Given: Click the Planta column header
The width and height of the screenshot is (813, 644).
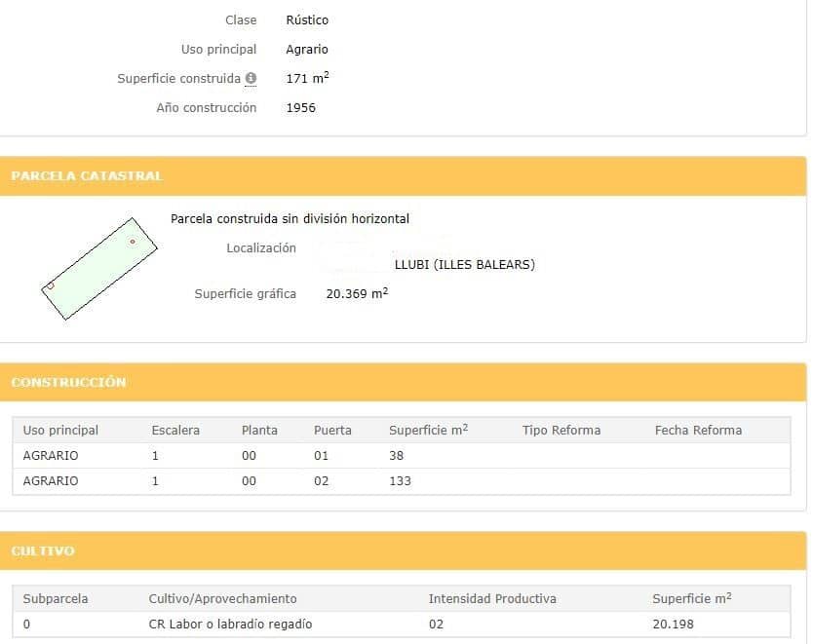Looking at the screenshot, I should click(x=257, y=430).
